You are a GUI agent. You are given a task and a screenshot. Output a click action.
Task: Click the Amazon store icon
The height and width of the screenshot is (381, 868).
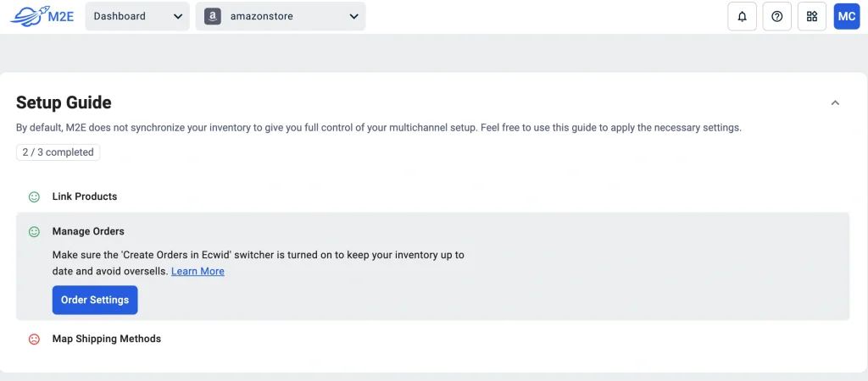[x=213, y=16]
